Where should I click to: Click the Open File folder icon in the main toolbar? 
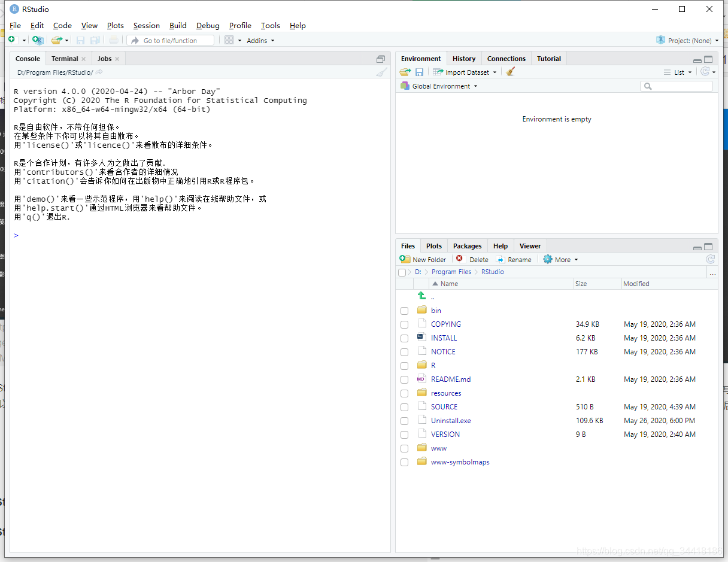[x=56, y=40]
